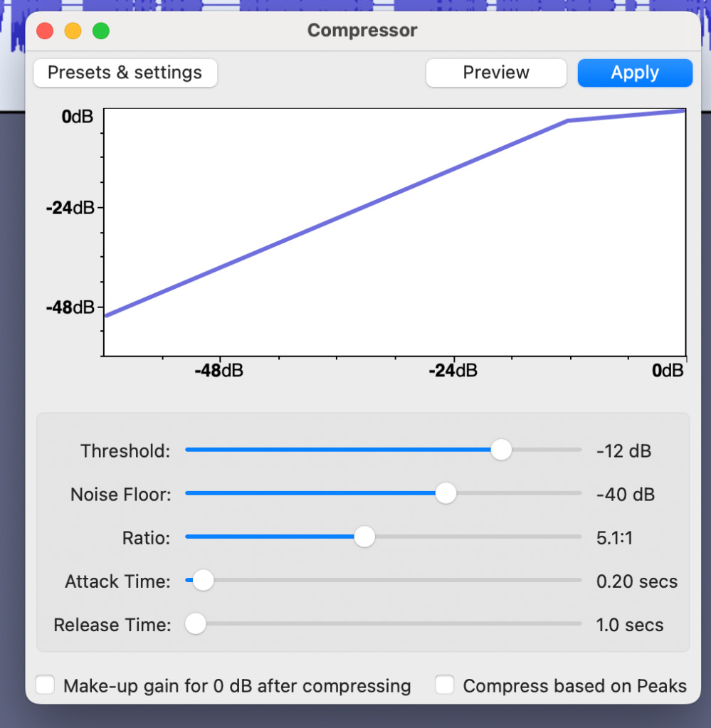Click the Release Time label
Screen dimensions: 711x728
[x=112, y=625]
